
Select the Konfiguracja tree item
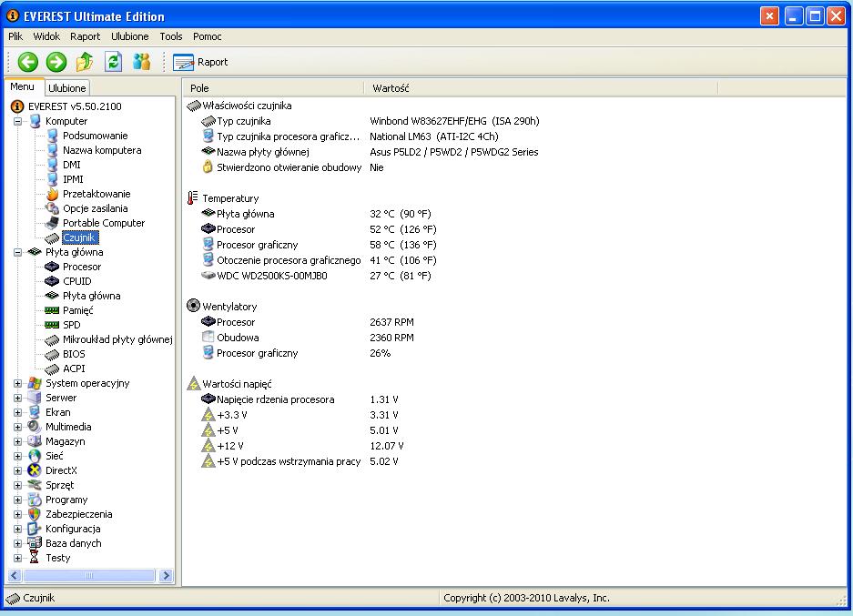73,529
